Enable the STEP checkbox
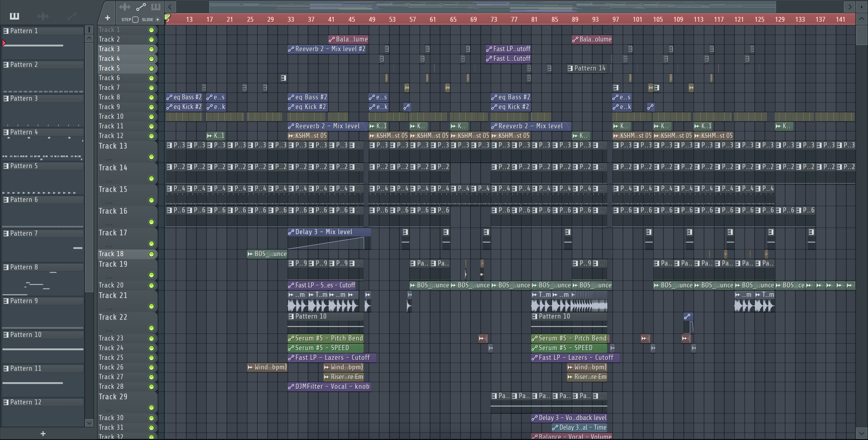Image resolution: width=868 pixels, height=440 pixels. tap(135, 20)
